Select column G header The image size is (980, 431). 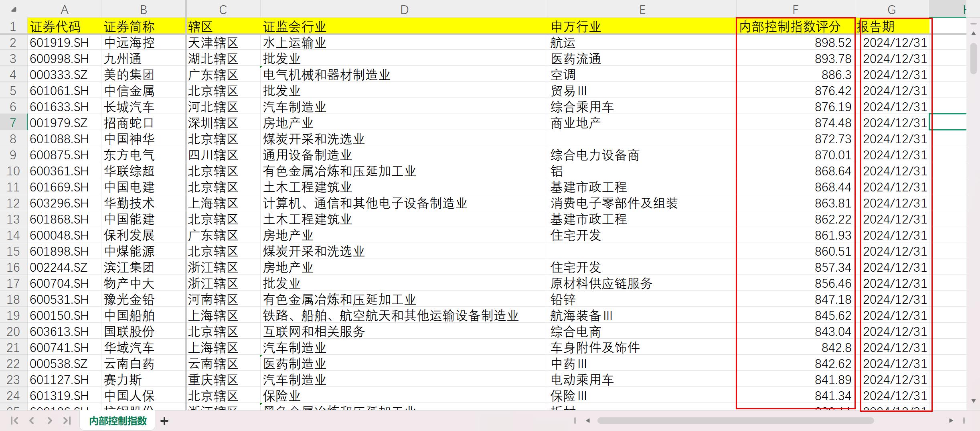(891, 10)
